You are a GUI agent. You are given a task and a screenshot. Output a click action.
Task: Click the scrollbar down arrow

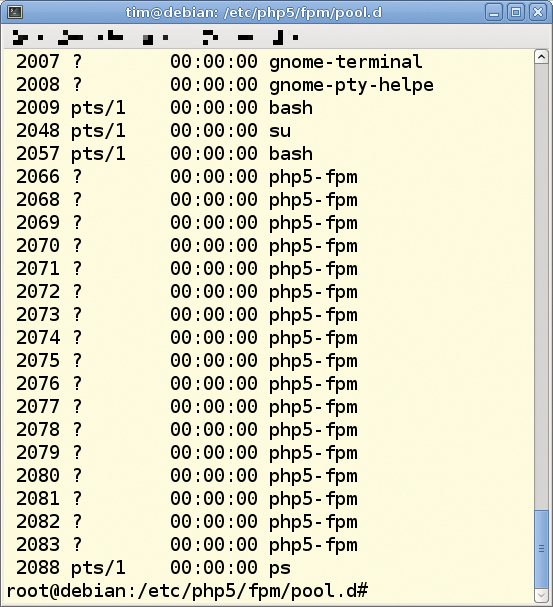pos(541,595)
